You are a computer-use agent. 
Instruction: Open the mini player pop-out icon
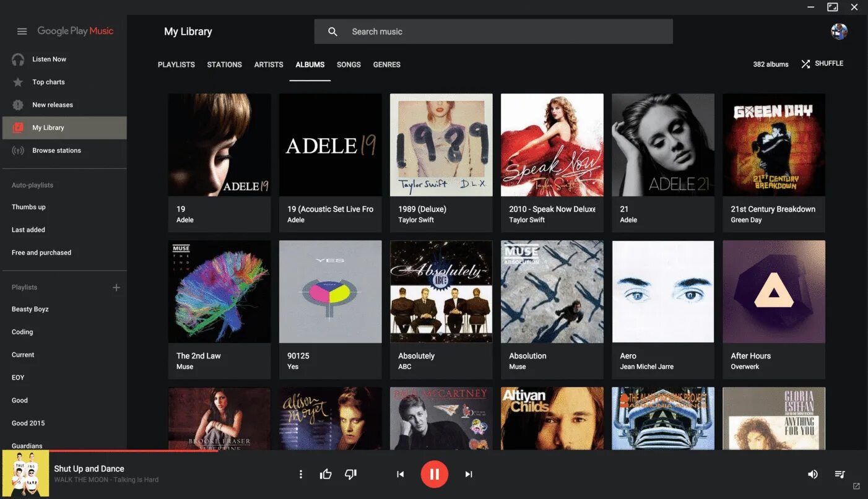(x=856, y=486)
